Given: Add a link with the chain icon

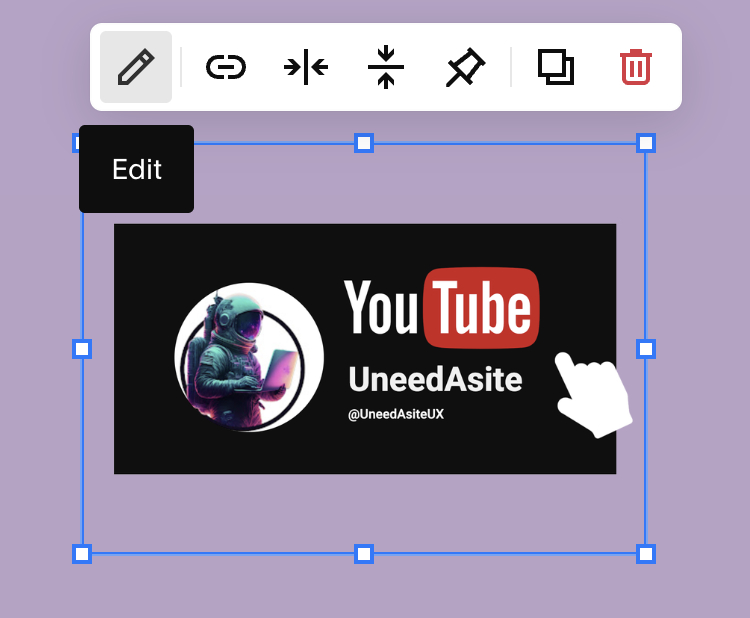Looking at the screenshot, I should click(226, 67).
